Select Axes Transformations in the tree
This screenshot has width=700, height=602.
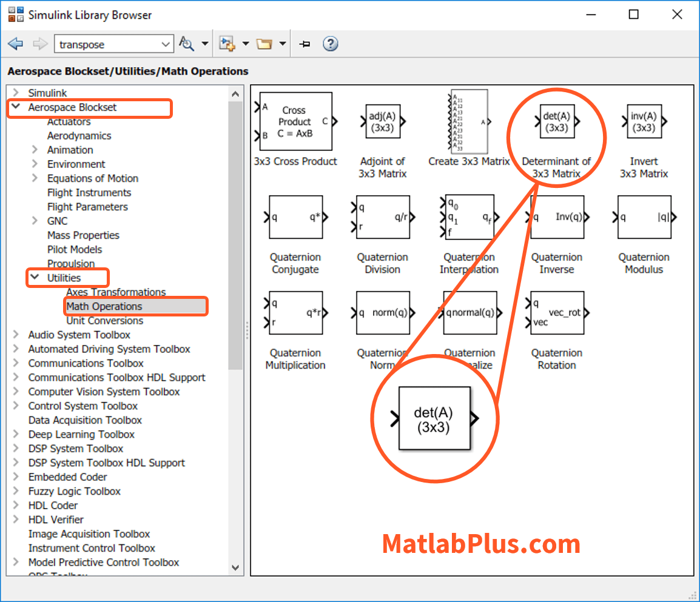(x=116, y=292)
